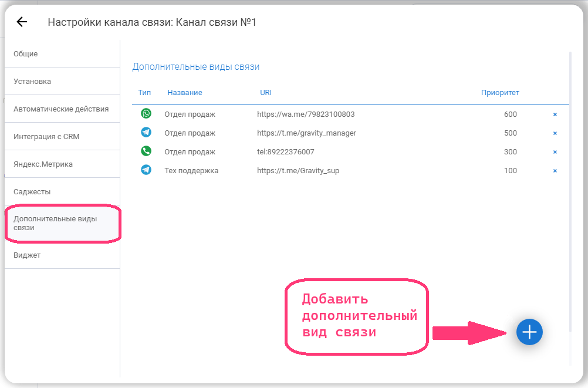Screen dimensions: 588x388
Task: Switch to the Установка tab
Action: (32, 82)
